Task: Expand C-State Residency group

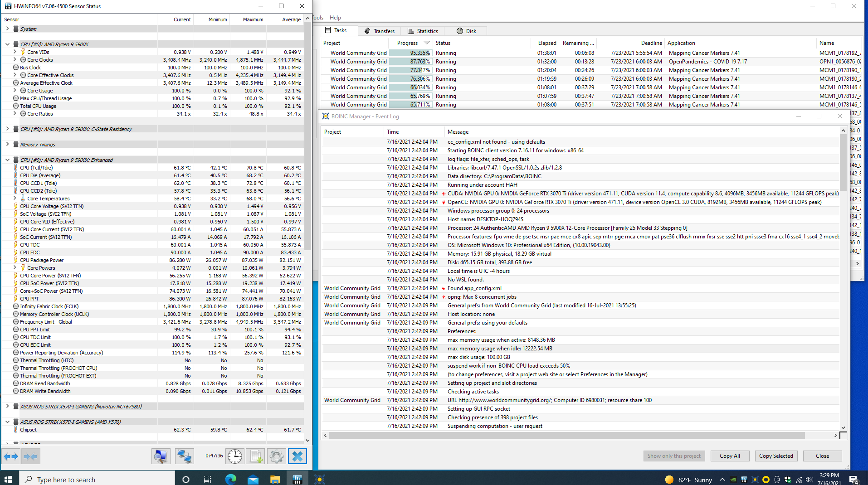Action: point(7,129)
